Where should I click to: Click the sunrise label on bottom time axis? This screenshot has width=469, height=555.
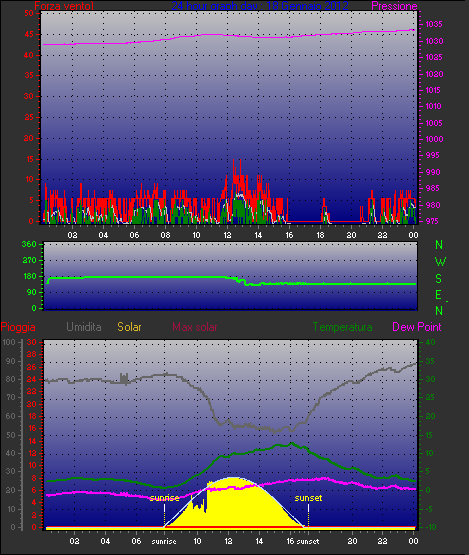click(164, 541)
